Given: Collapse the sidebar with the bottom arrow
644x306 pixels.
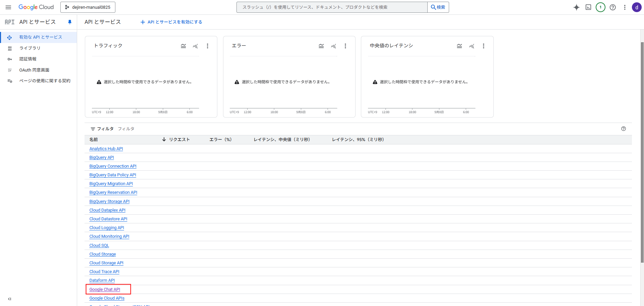Looking at the screenshot, I should click(9, 299).
